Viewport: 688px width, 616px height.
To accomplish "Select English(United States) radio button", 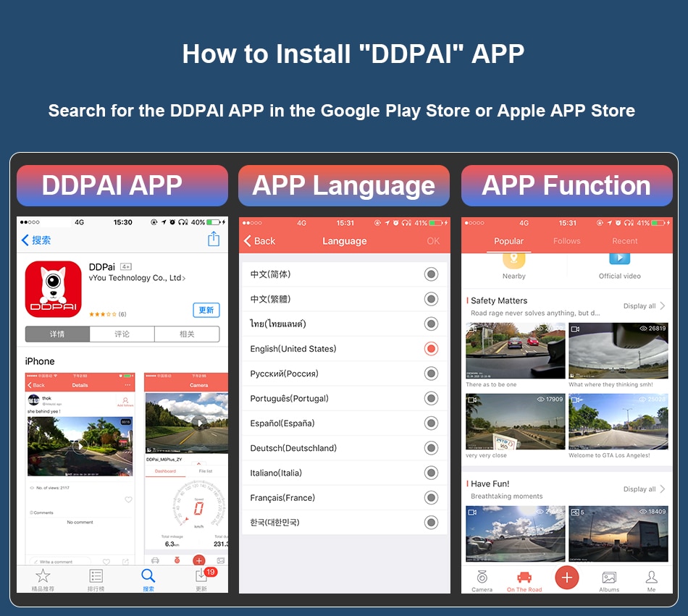I will tap(432, 349).
